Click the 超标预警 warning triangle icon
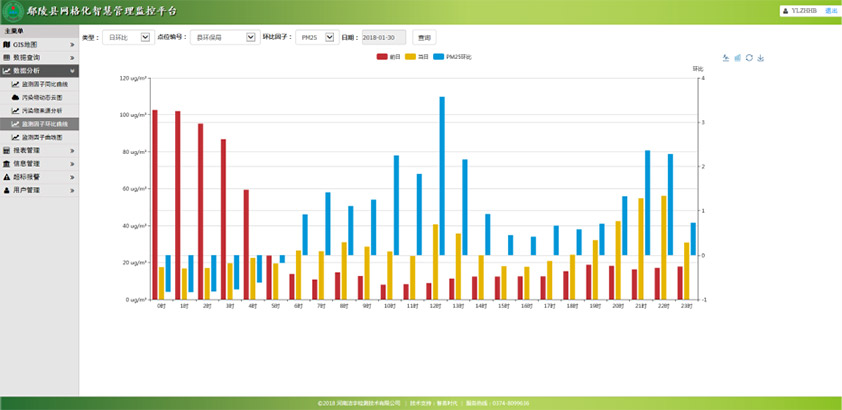The width and height of the screenshot is (842, 410). click(x=7, y=176)
